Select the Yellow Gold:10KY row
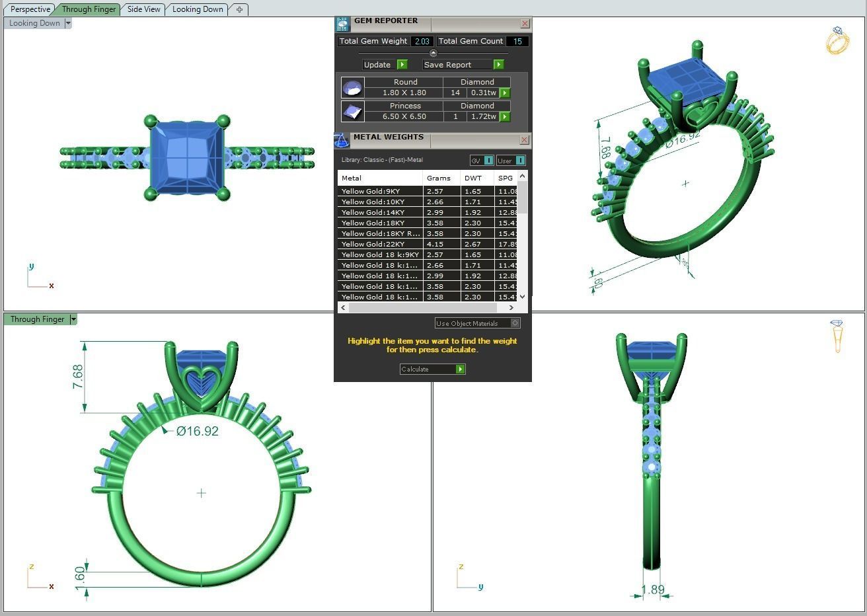 [x=428, y=202]
